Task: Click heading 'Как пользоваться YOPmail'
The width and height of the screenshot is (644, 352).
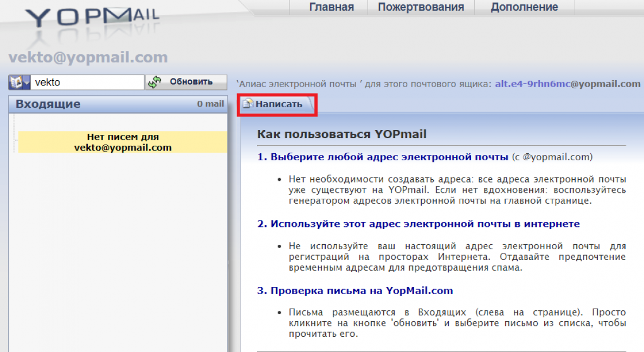Action: [x=342, y=134]
